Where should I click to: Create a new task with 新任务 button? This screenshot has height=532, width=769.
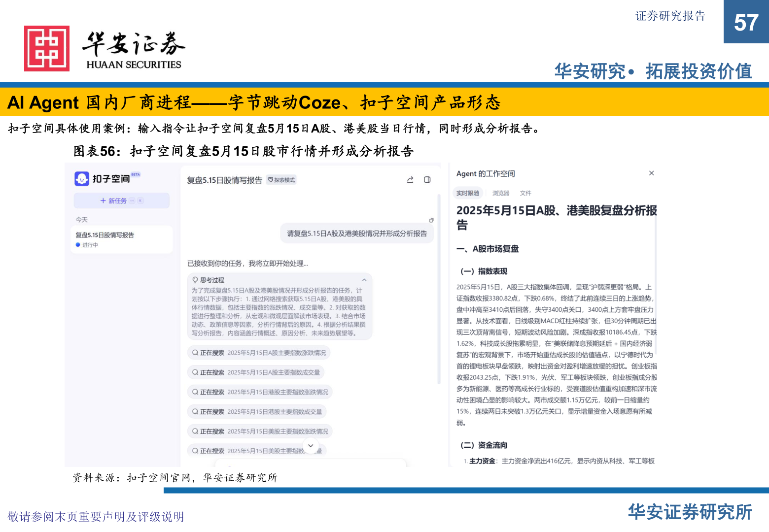pos(122,200)
